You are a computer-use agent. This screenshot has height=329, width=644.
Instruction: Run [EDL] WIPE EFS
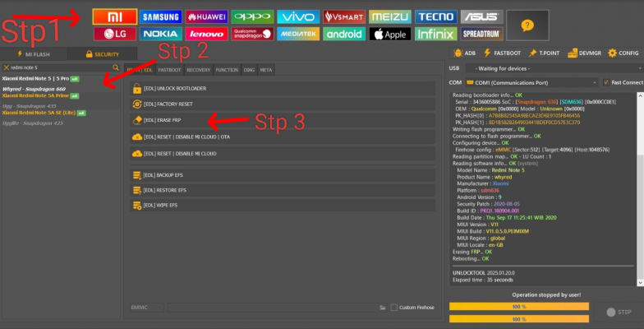coord(283,205)
